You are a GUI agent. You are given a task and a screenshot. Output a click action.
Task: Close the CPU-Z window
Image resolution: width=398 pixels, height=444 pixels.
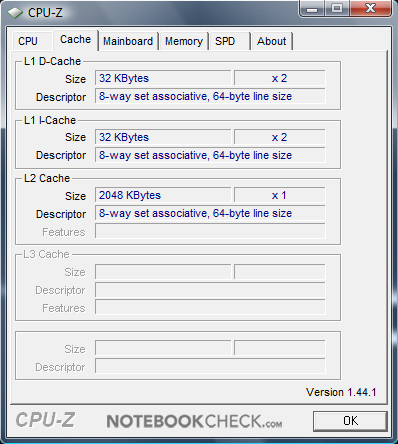[370, 8]
